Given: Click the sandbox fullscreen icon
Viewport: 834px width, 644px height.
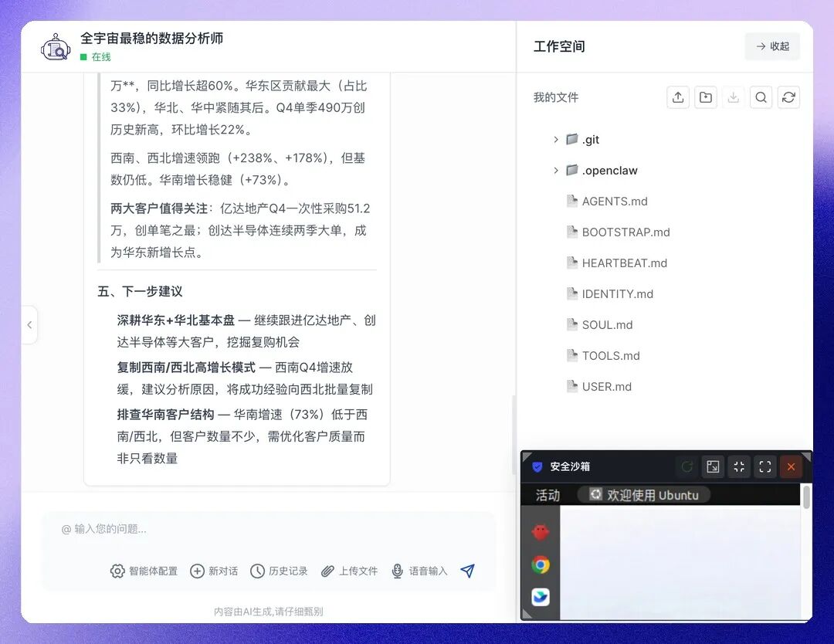Looking at the screenshot, I should (x=764, y=466).
